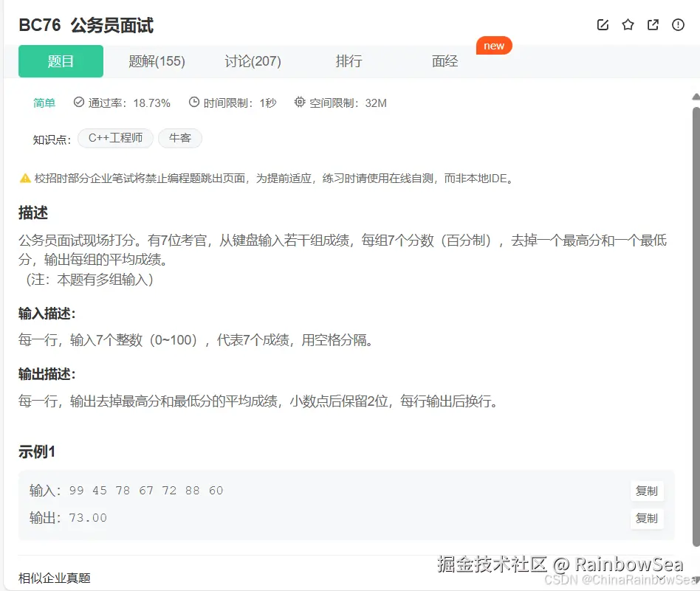Copy the sample input with 复制 button
The height and width of the screenshot is (591, 700).
click(646, 491)
